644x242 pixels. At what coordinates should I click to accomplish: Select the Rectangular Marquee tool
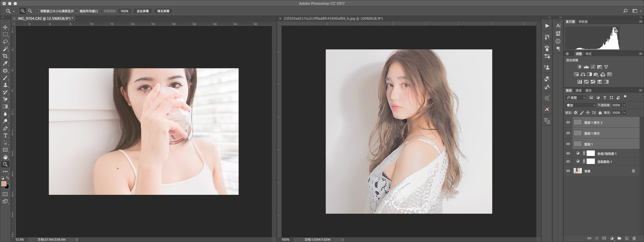click(5, 34)
